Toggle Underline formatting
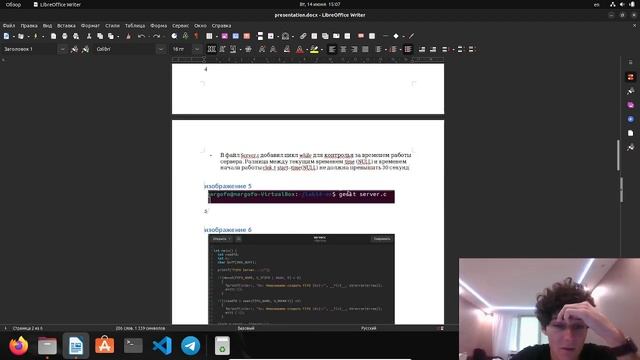Viewport: 640px width, 360px height. (233, 49)
